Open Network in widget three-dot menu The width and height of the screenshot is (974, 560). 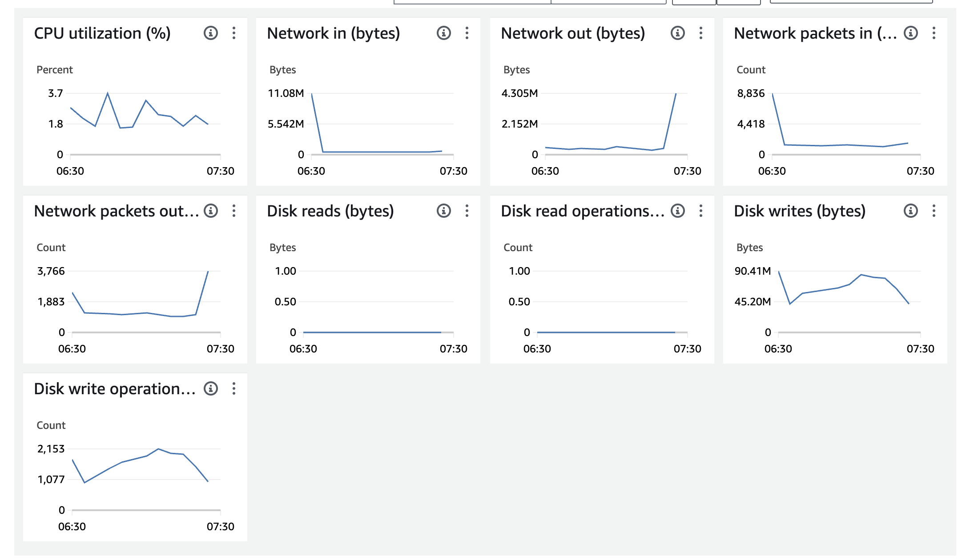pyautogui.click(x=467, y=33)
